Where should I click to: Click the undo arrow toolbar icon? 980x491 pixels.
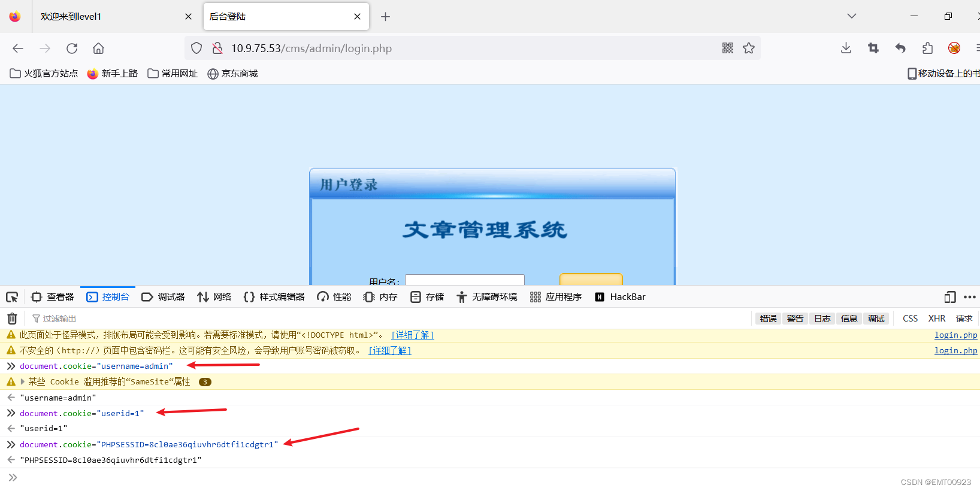coord(900,49)
